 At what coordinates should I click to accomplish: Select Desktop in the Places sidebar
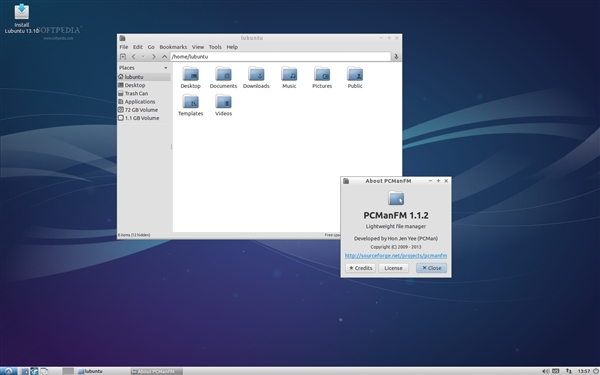point(144,85)
